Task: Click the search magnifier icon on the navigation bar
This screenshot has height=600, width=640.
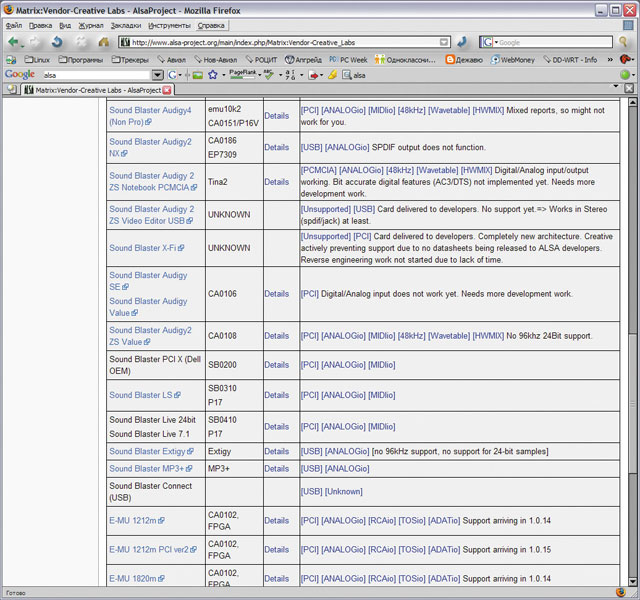Action: click(623, 42)
